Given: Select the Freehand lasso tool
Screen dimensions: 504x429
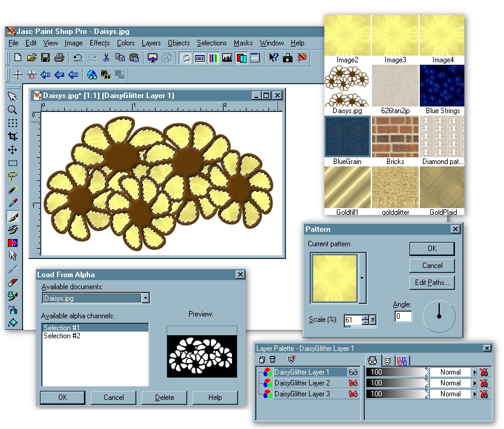Looking at the screenshot, I should click(x=13, y=176).
